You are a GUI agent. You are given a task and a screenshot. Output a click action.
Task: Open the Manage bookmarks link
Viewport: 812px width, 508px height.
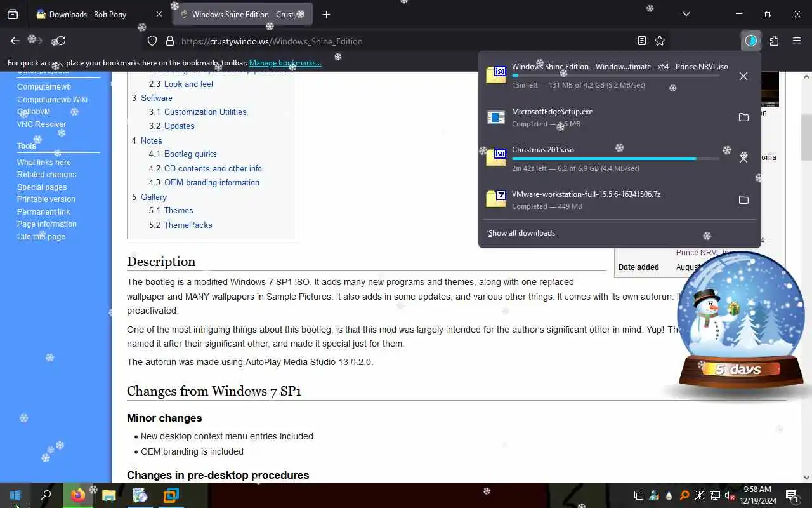tap(285, 63)
